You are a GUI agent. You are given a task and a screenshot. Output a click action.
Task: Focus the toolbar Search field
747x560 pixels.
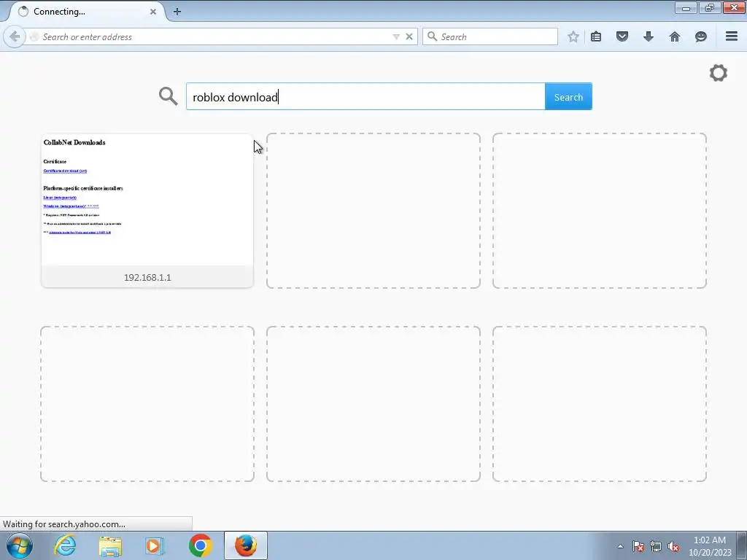[x=490, y=36]
